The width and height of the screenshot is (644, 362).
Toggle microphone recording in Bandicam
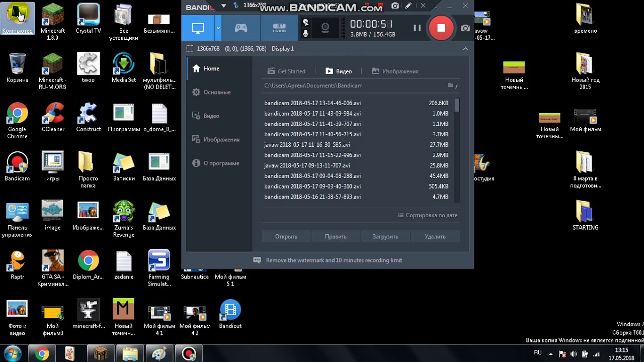coord(305,34)
